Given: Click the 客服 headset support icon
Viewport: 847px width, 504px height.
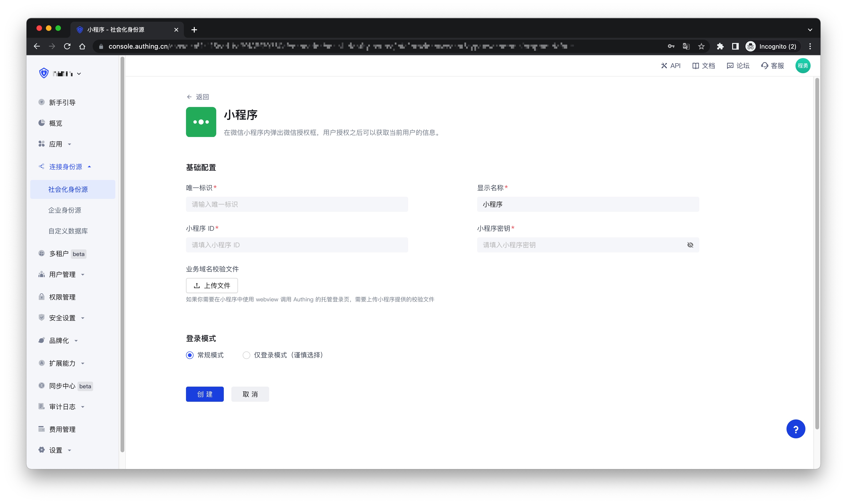Looking at the screenshot, I should [x=765, y=66].
